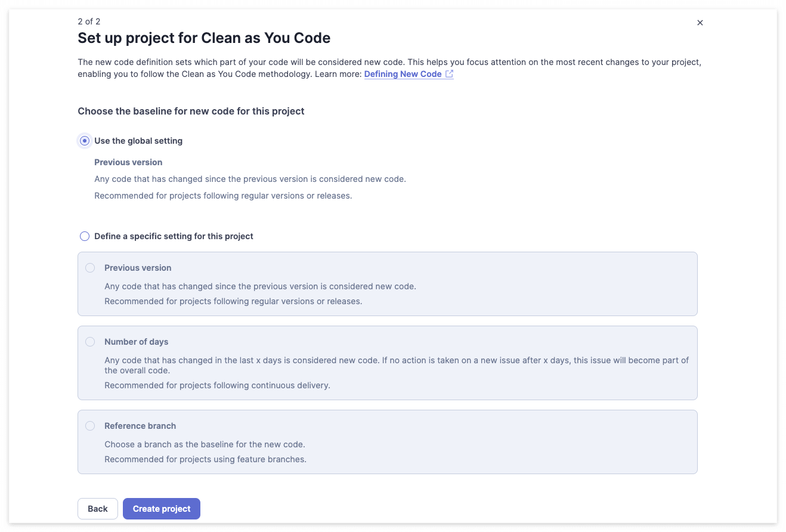Click the 2 of 2 step indicator
The width and height of the screenshot is (786, 532).
89,21
